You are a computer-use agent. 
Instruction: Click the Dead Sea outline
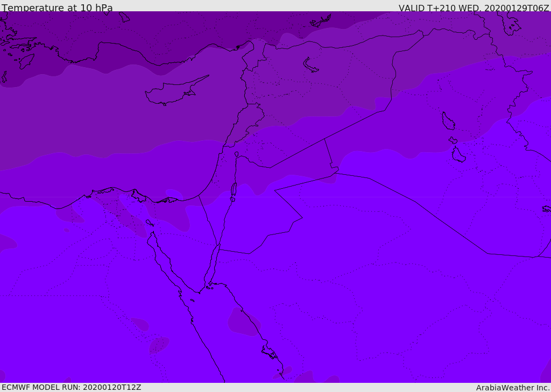(x=234, y=189)
